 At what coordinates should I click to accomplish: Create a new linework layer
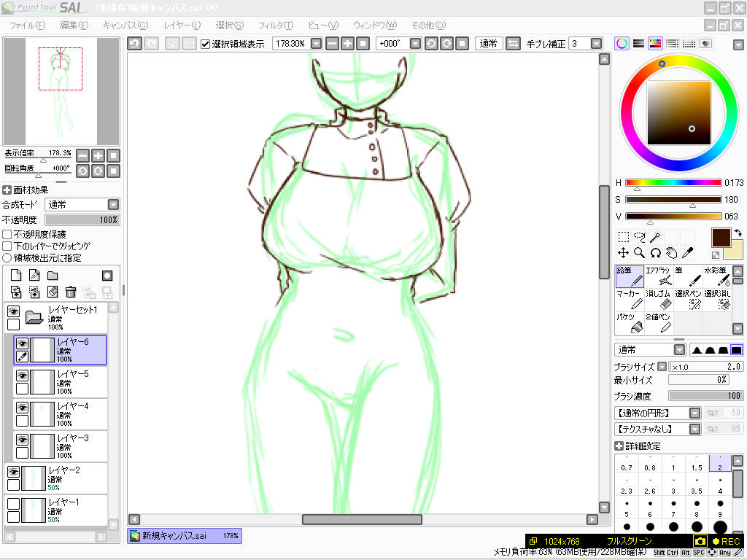[34, 275]
